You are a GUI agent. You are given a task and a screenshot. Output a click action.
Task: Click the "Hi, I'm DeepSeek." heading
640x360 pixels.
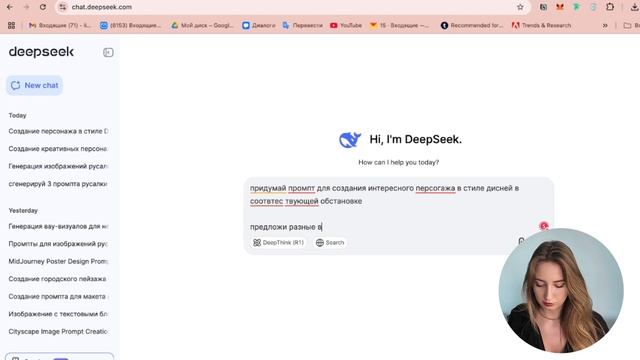tap(416, 139)
